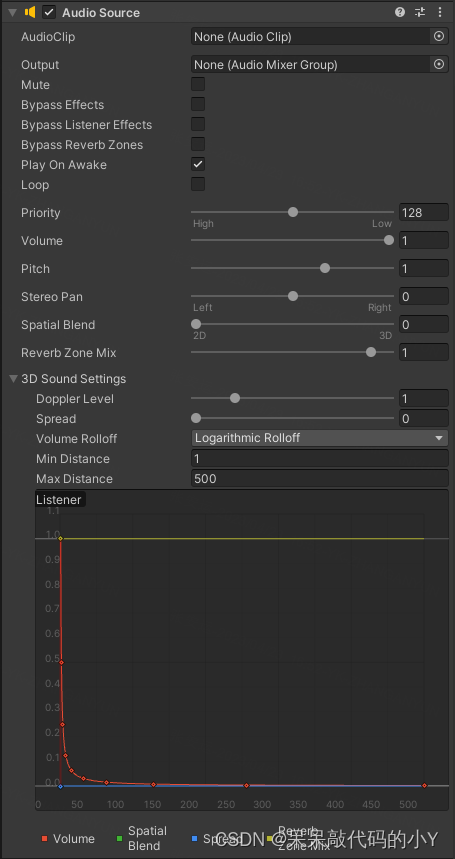Open the Audio Source three-dot options menu

point(440,12)
